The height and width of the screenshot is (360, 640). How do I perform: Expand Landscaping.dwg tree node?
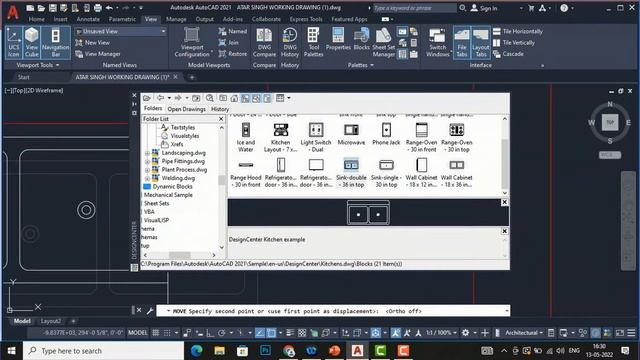coord(147,153)
